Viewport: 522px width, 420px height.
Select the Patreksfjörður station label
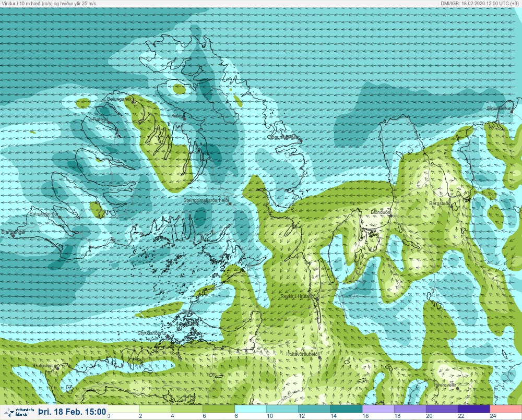pos(44,214)
